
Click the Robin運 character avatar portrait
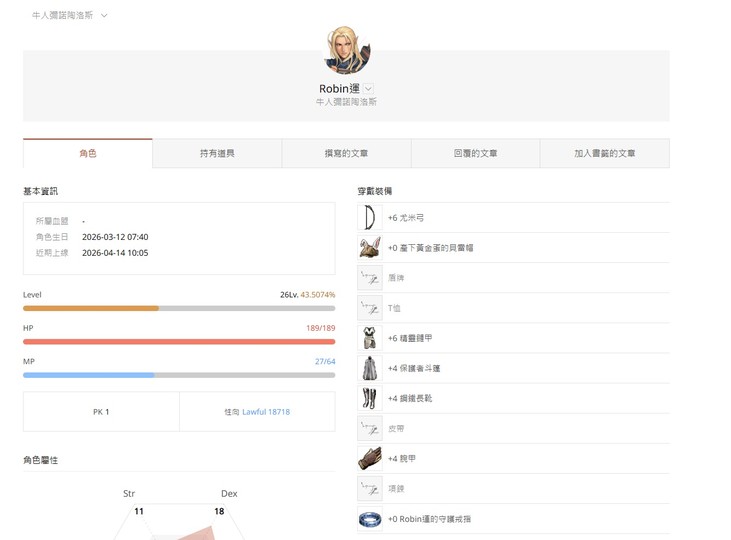(347, 49)
